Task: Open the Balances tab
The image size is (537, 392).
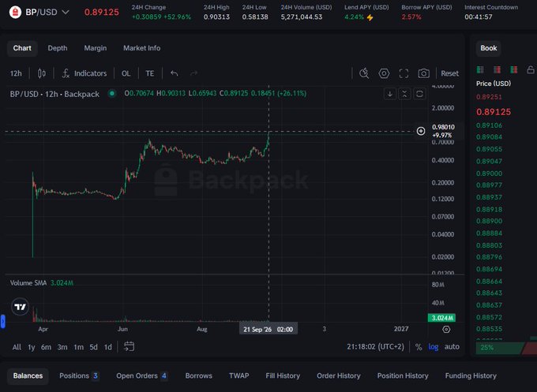Action: [28, 376]
